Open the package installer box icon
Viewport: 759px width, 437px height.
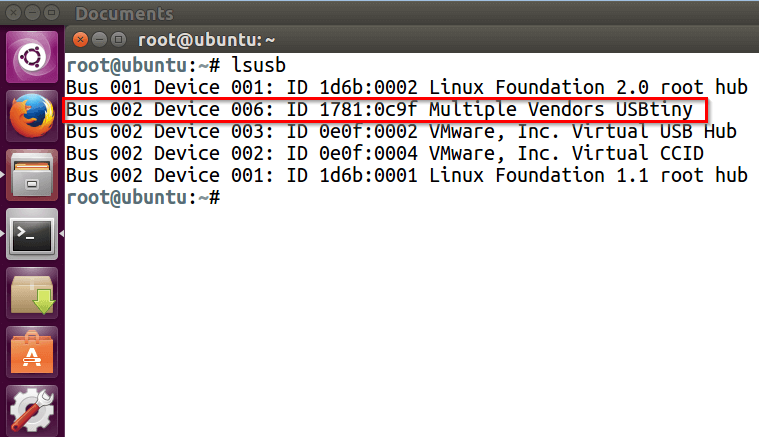pos(32,294)
